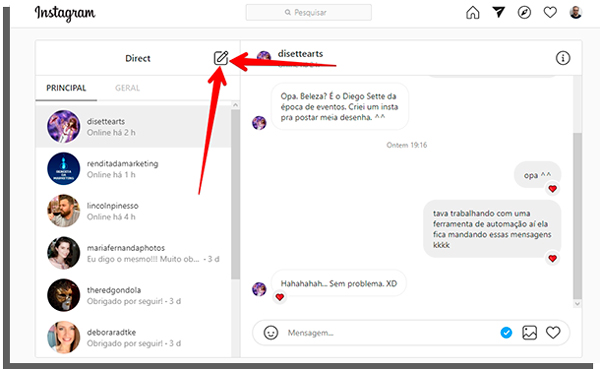Click the 'Direct' header title
Image resolution: width=600 pixels, height=369 pixels.
click(x=138, y=58)
